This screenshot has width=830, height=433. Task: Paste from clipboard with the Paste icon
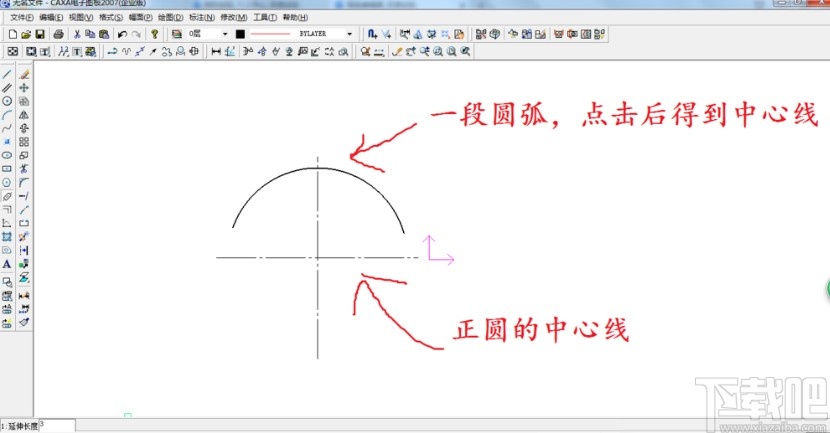click(x=104, y=34)
